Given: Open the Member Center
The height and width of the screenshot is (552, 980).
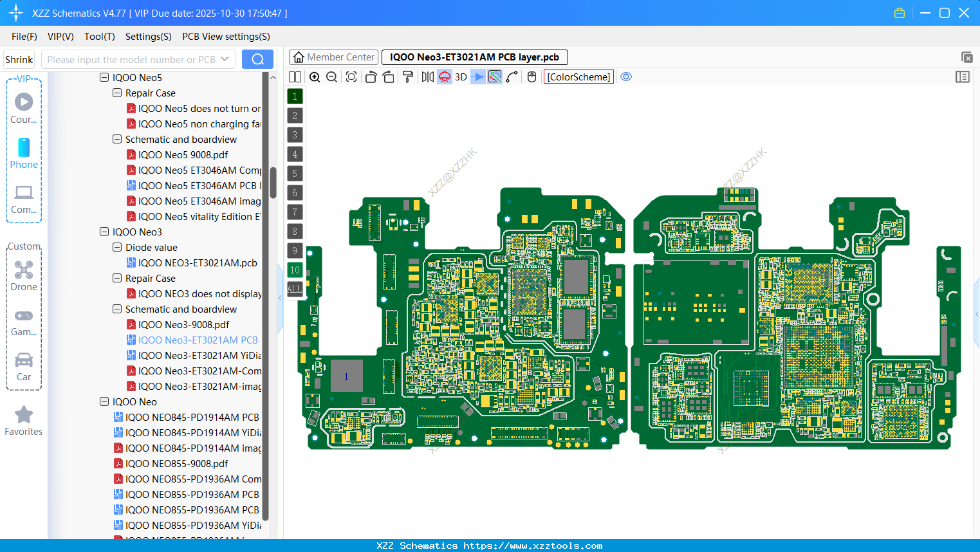Looking at the screenshot, I should pyautogui.click(x=333, y=57).
